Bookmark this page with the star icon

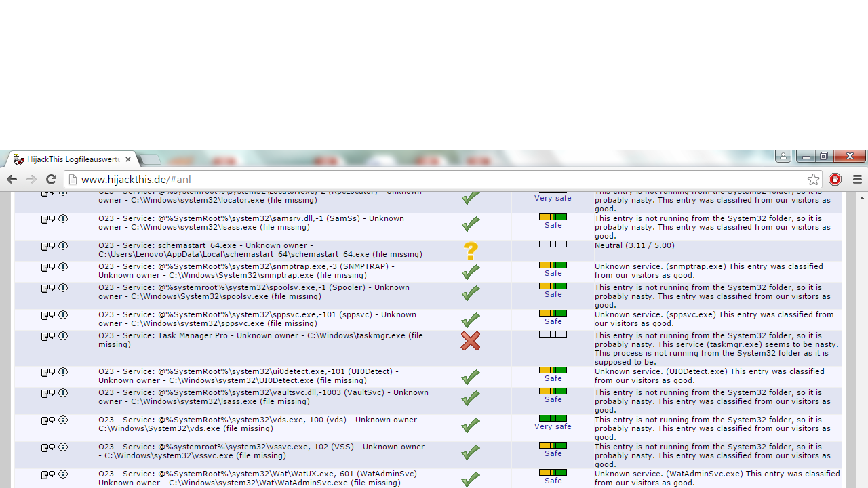(814, 179)
